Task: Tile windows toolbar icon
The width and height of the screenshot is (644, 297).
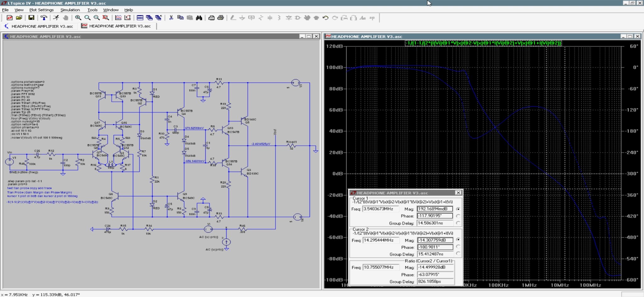Action: coord(140,18)
